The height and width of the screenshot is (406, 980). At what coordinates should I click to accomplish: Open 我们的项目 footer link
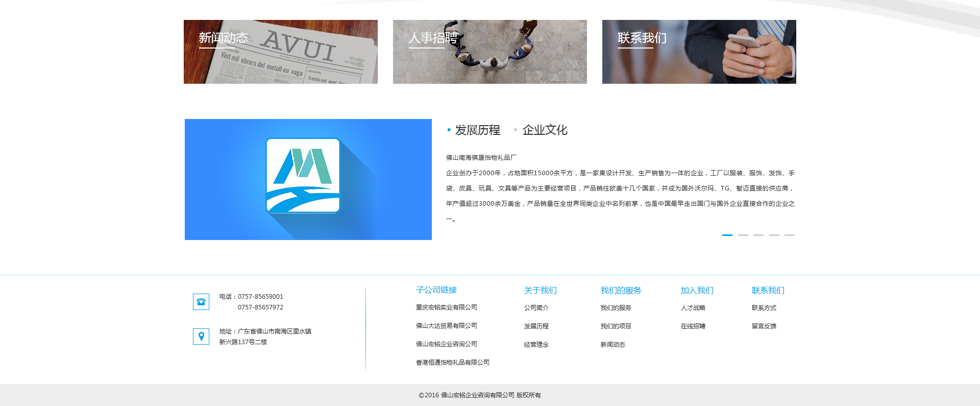616,326
